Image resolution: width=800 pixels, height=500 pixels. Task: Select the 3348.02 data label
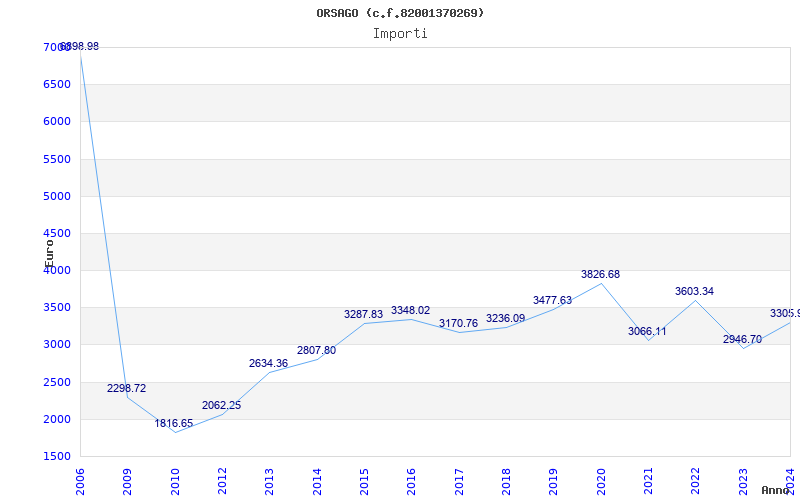[x=411, y=311]
